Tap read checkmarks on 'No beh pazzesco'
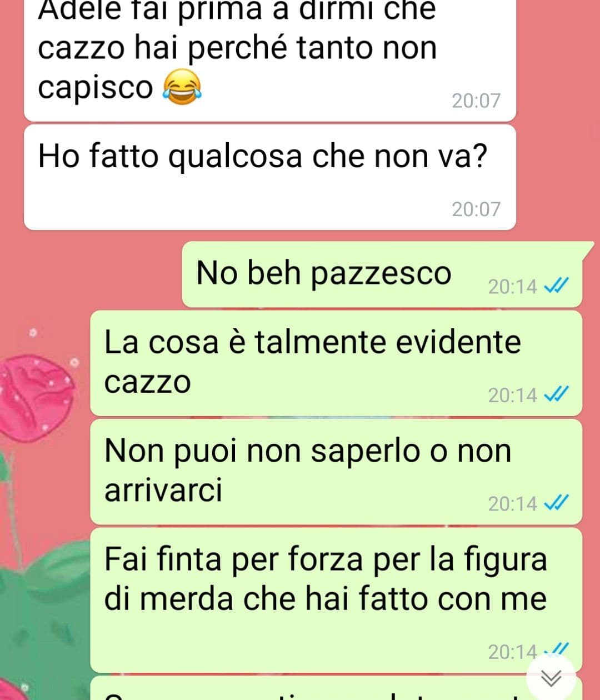 point(556,286)
